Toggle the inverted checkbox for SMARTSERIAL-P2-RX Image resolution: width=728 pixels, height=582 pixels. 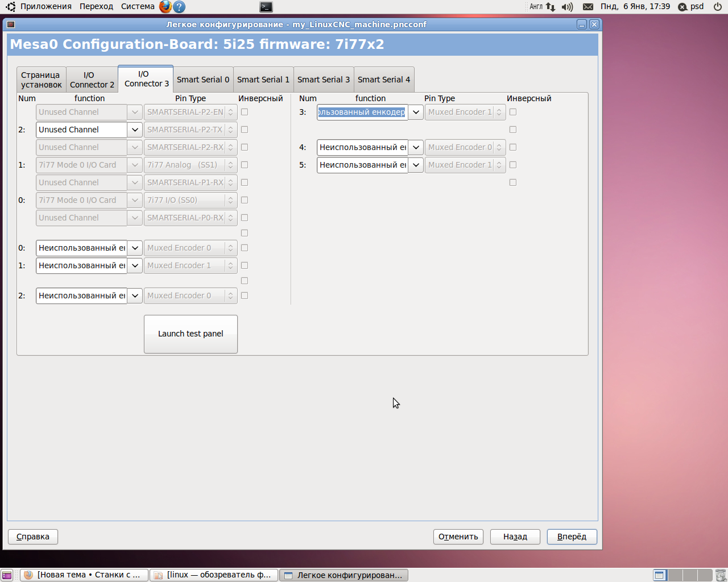245,147
